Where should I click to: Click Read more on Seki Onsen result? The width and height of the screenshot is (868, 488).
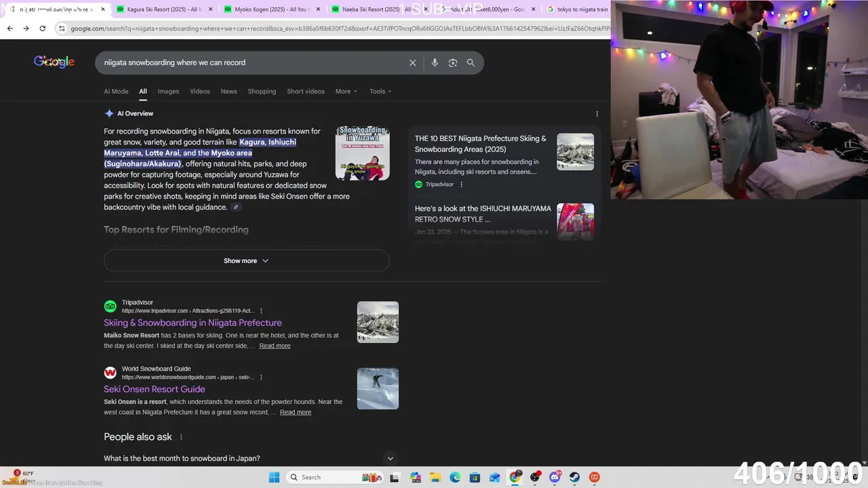(x=296, y=412)
